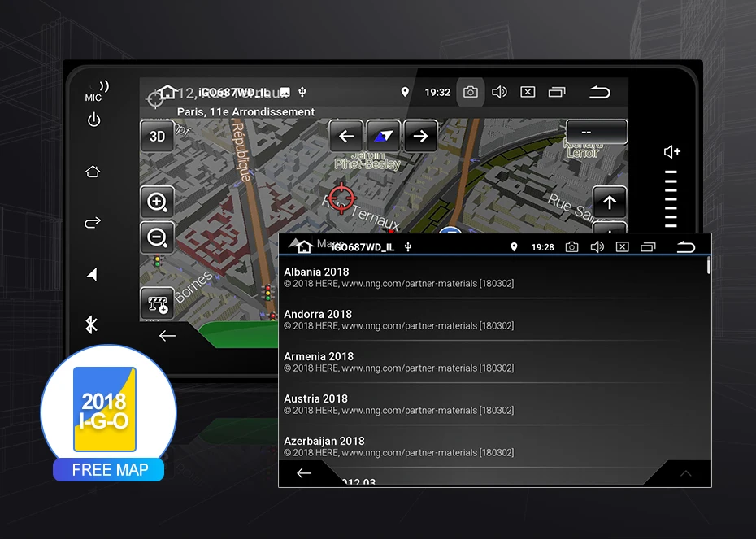756x540 pixels.
Task: Rotate map left with arrow button
Action: 346,136
